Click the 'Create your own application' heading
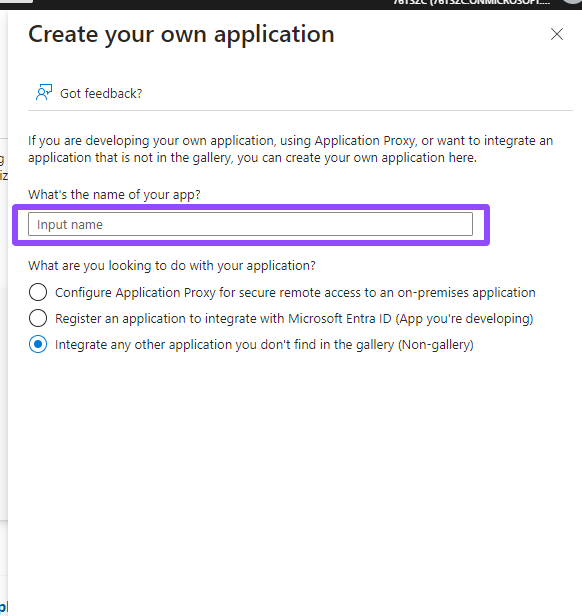Screen dimensions: 582x616 tap(181, 35)
